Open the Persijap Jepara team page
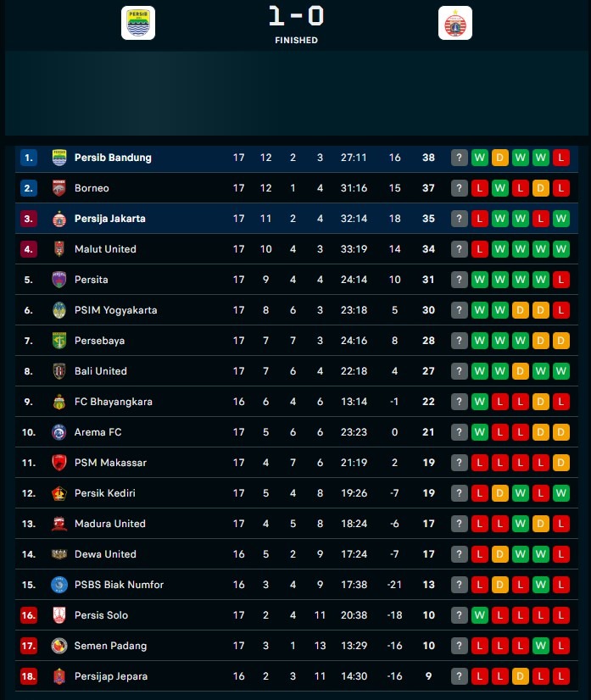The width and height of the screenshot is (591, 700). tap(111, 676)
